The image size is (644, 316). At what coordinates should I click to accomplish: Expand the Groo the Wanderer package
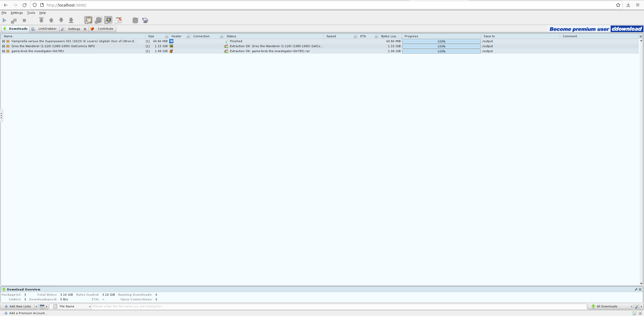(3, 46)
